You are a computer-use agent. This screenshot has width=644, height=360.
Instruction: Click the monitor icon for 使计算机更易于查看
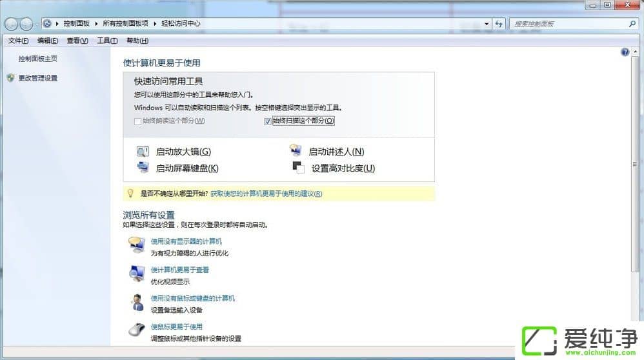point(137,273)
